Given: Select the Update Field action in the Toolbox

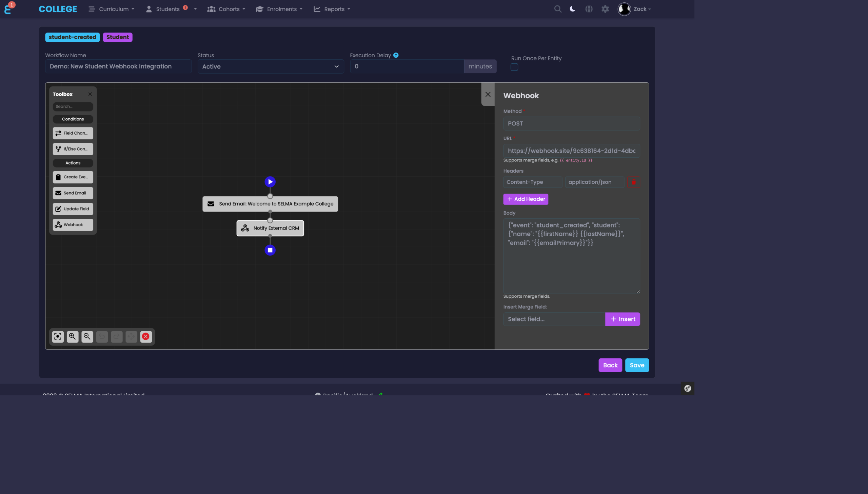Looking at the screenshot, I should [x=73, y=209].
